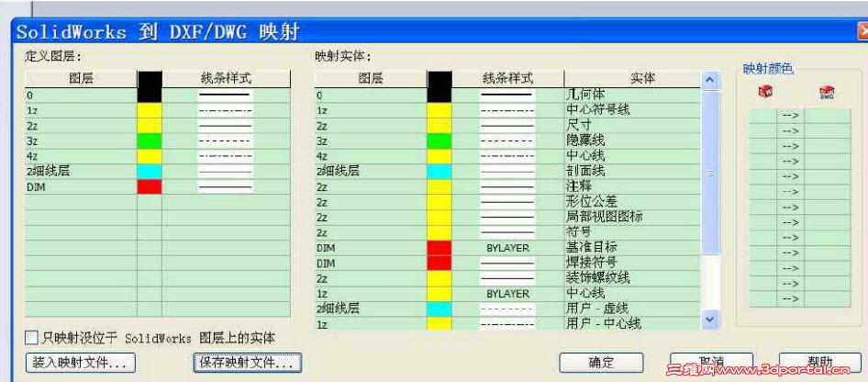Select the 符号 entity cell
The image size is (868, 382).
632,232
